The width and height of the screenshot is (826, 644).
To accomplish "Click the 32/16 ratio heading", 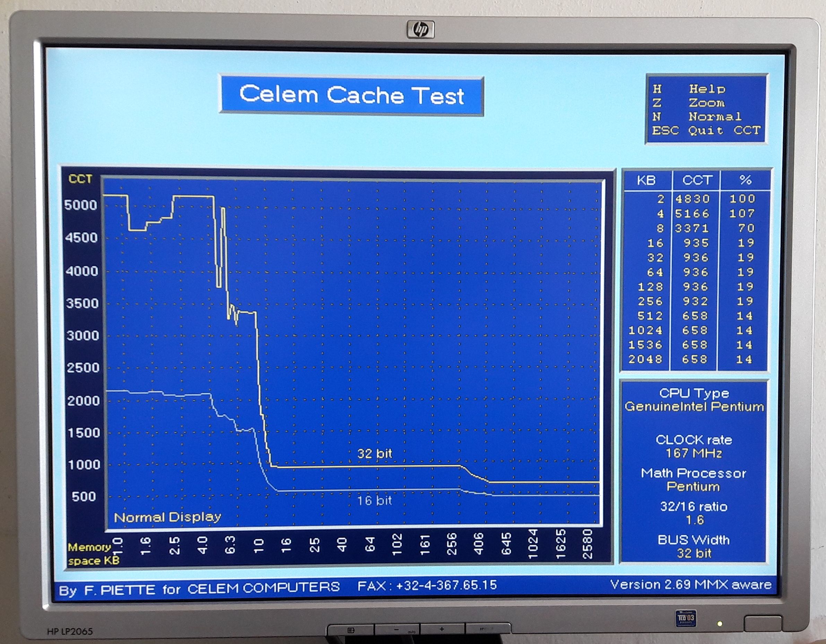I will (694, 507).
